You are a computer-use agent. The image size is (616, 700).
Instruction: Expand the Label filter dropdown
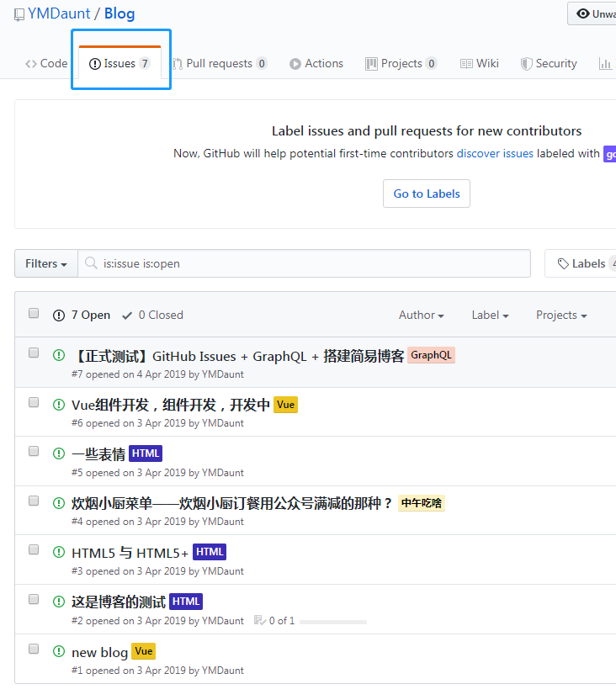pyautogui.click(x=490, y=316)
